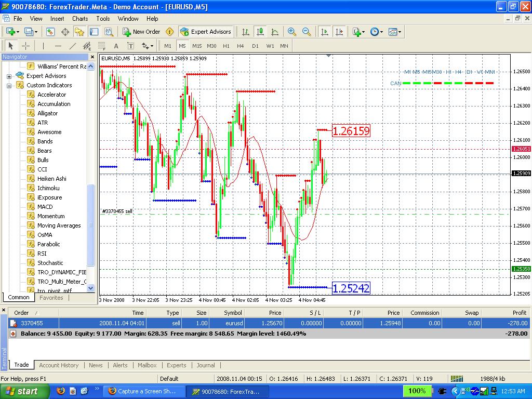Collapse the Custom Indicators tree node
The height and width of the screenshot is (399, 532).
tap(9, 85)
